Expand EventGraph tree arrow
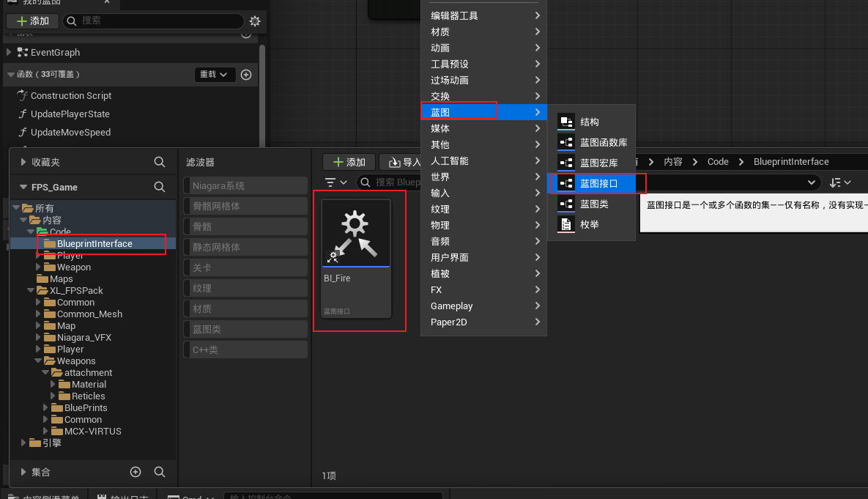This screenshot has height=499, width=868. [9, 52]
